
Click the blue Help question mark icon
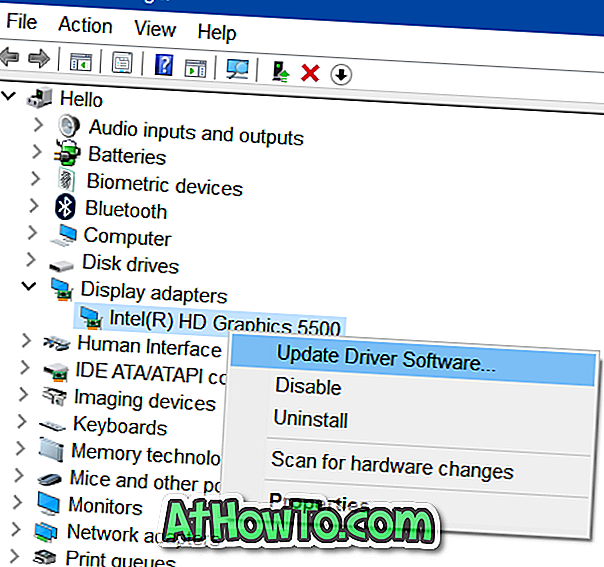[164, 65]
